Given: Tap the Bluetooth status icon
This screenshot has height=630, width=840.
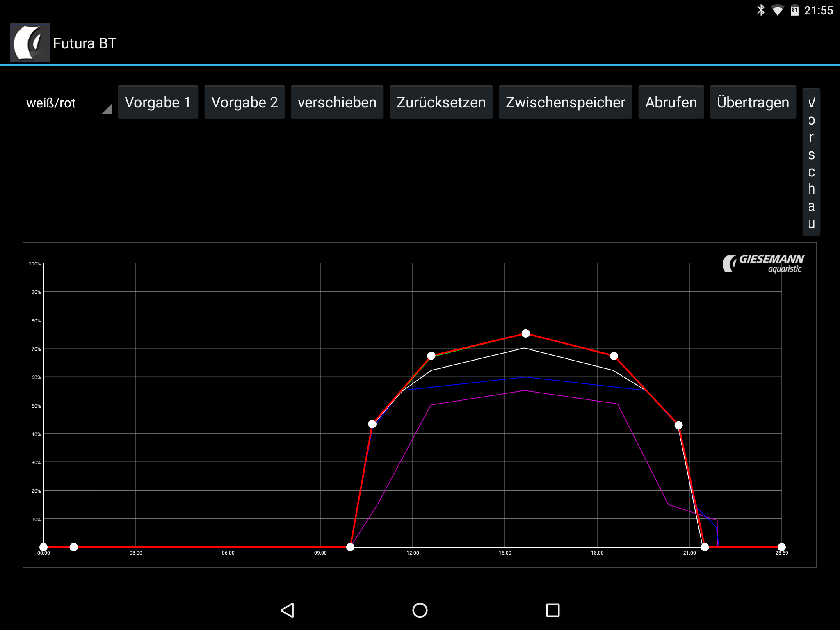Looking at the screenshot, I should pos(761,10).
